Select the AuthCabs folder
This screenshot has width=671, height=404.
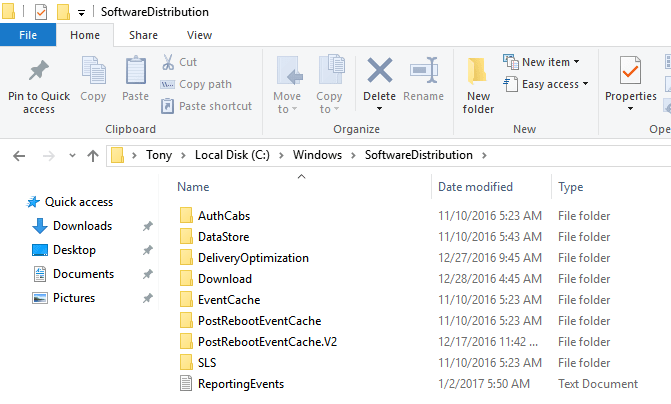[x=224, y=216]
